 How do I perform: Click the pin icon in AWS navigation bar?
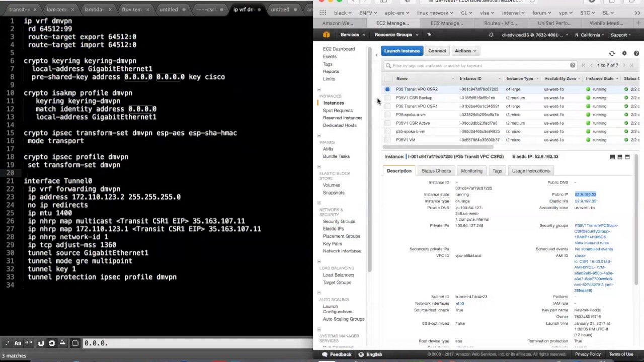429,35
